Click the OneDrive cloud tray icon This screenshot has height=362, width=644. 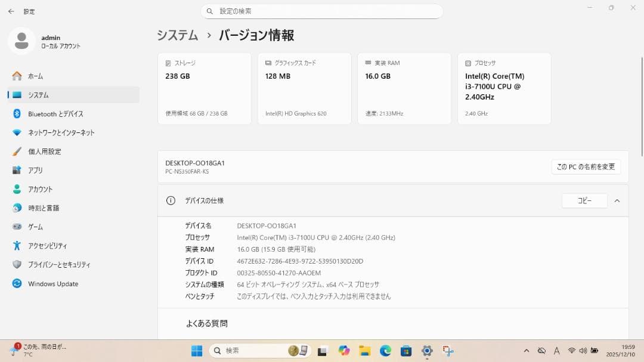click(541, 351)
